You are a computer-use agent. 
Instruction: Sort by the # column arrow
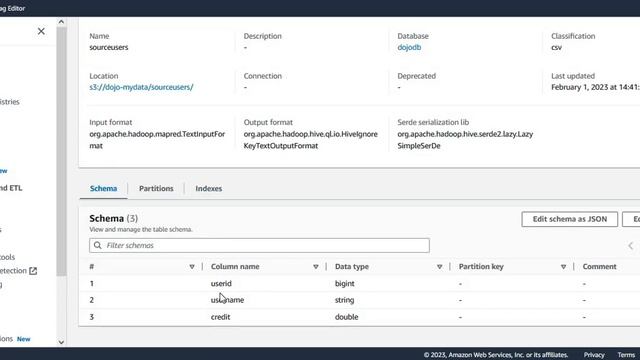192,267
